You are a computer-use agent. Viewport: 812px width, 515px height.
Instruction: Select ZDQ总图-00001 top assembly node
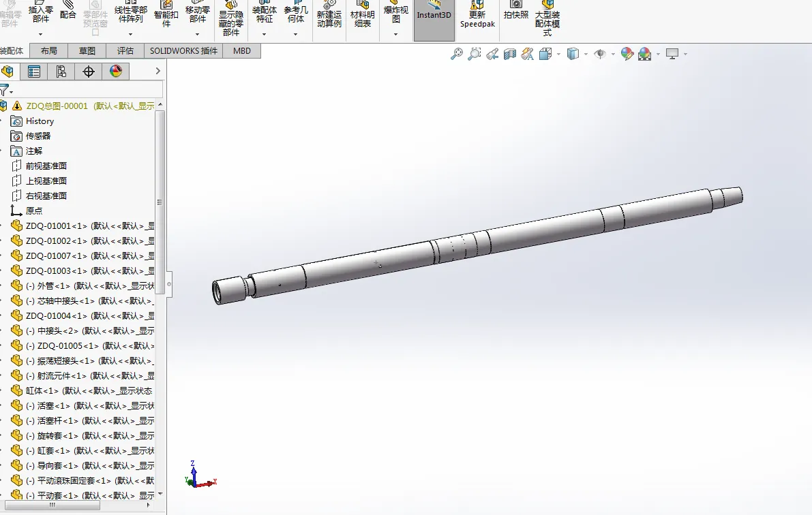[x=89, y=106]
